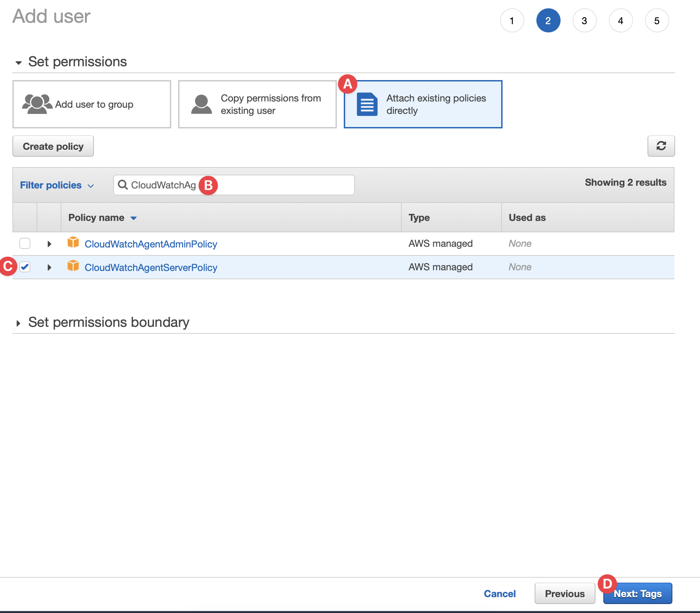Click into the policy search field
This screenshot has height=613, width=700.
click(234, 185)
